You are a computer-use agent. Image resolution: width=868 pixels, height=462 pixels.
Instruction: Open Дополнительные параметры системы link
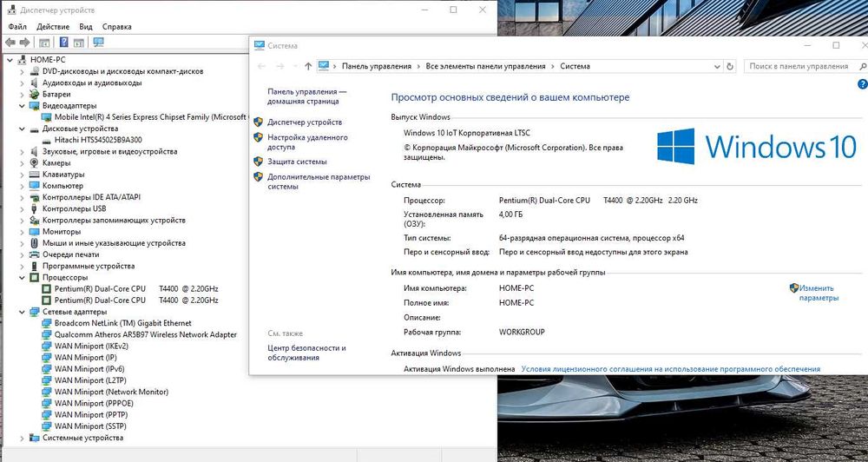[x=319, y=181]
